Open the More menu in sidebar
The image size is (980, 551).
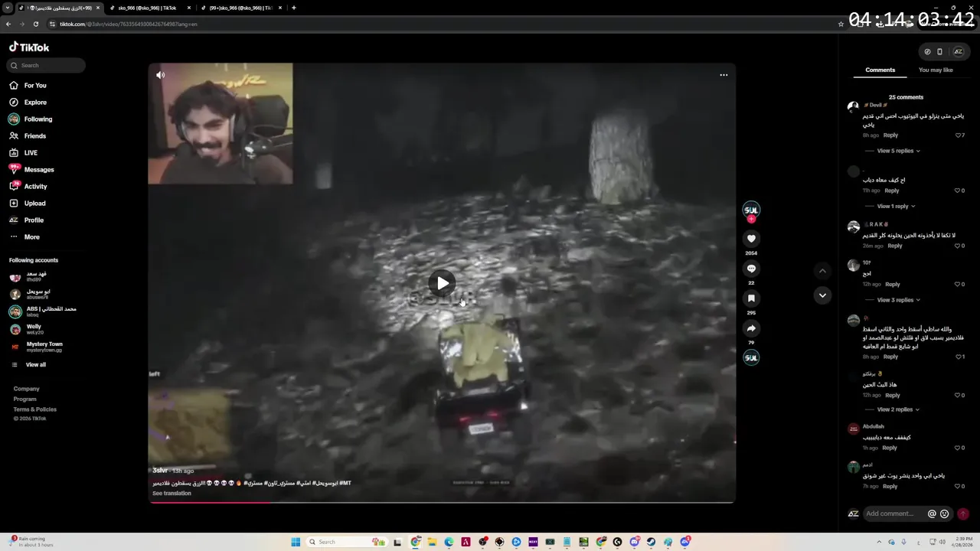(32, 236)
